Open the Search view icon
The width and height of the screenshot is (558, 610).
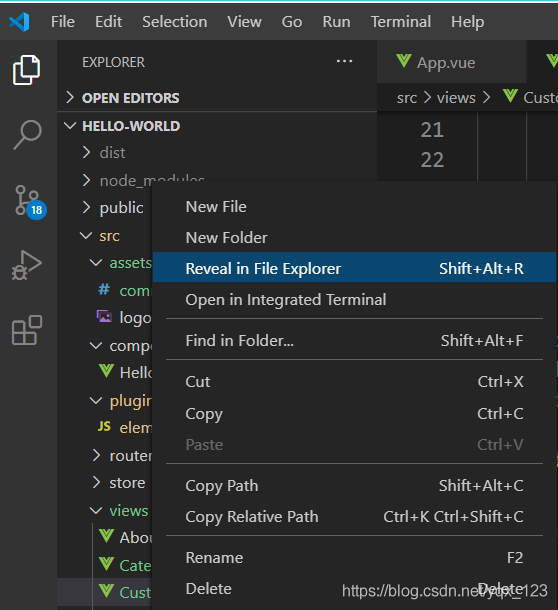tap(27, 135)
